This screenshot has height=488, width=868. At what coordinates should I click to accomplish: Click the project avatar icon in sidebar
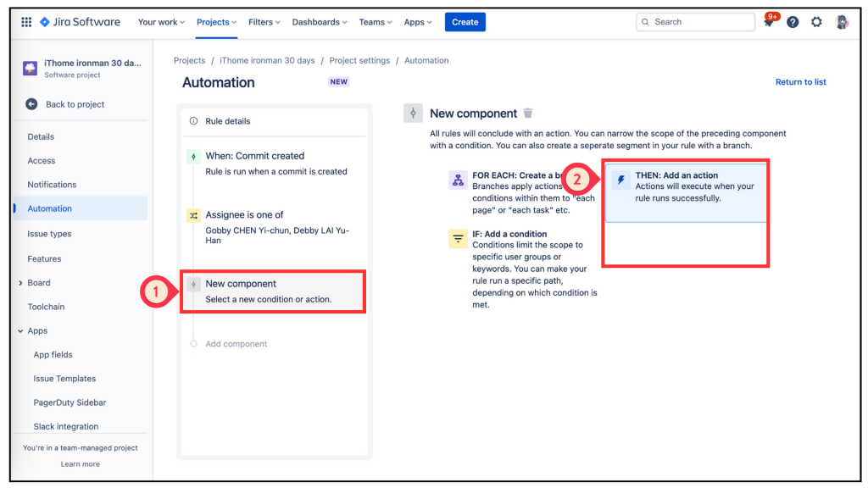30,68
